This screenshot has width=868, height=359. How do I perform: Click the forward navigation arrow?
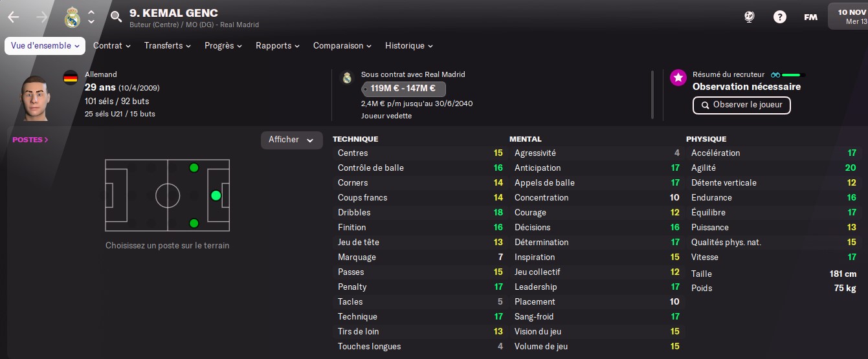click(42, 17)
